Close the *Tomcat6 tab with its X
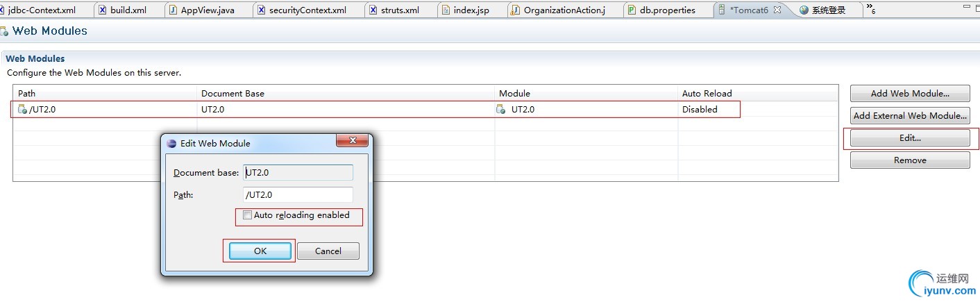Viewport: 980px width, 302px height. (777, 10)
